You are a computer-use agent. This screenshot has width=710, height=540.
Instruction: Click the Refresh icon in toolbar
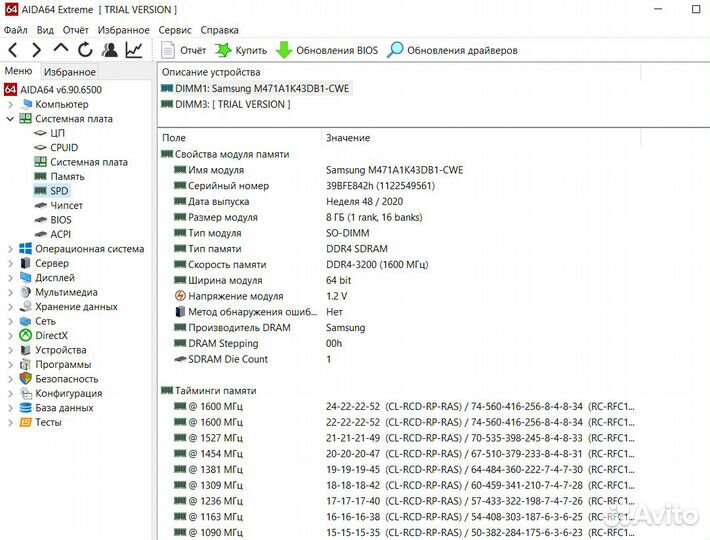click(85, 50)
